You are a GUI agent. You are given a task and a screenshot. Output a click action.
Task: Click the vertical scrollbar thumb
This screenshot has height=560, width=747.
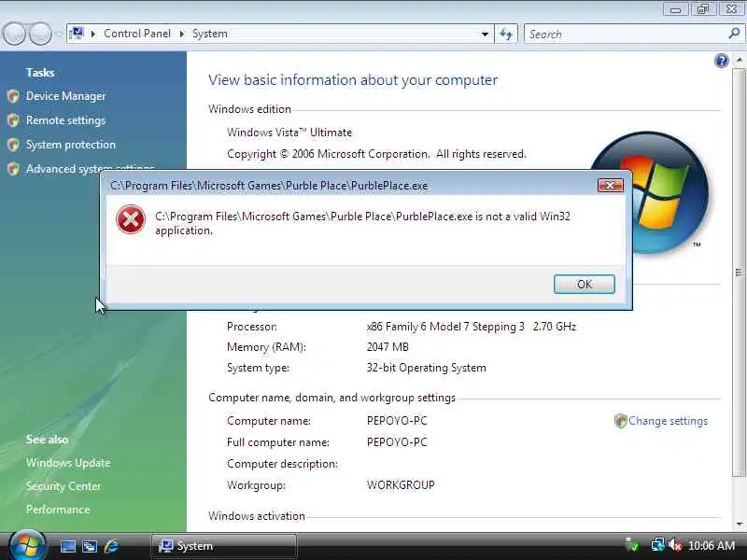tap(739, 272)
